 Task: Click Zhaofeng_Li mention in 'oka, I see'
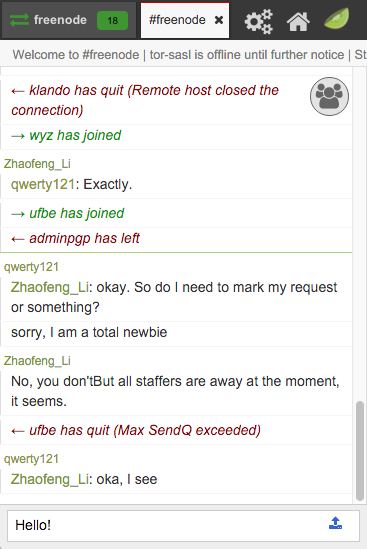point(49,479)
